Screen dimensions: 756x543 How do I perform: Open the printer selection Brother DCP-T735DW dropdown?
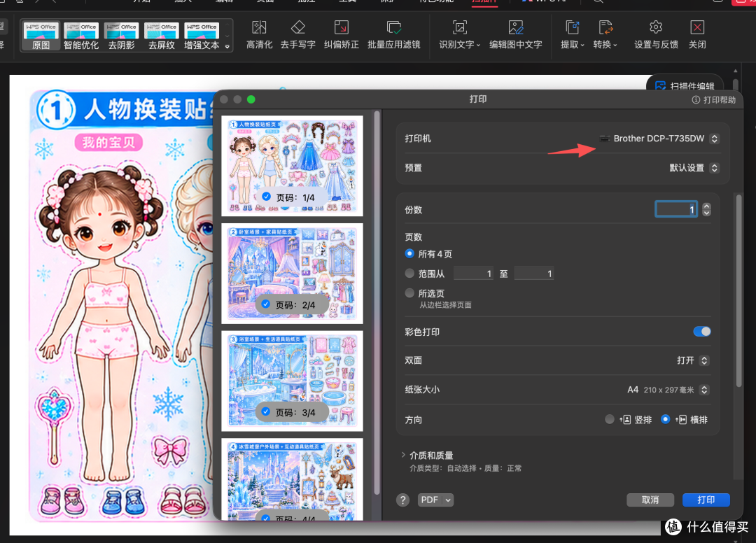point(659,139)
